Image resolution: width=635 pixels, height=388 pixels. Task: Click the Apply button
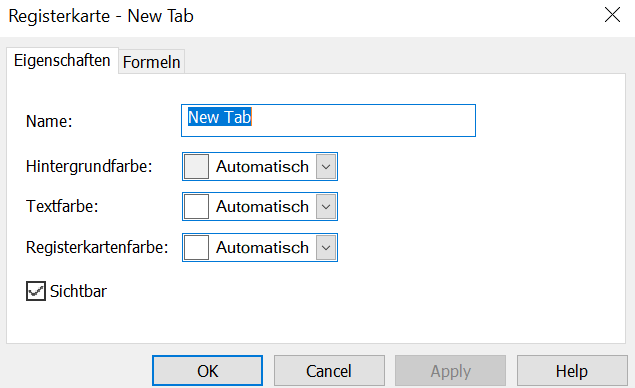(450, 371)
